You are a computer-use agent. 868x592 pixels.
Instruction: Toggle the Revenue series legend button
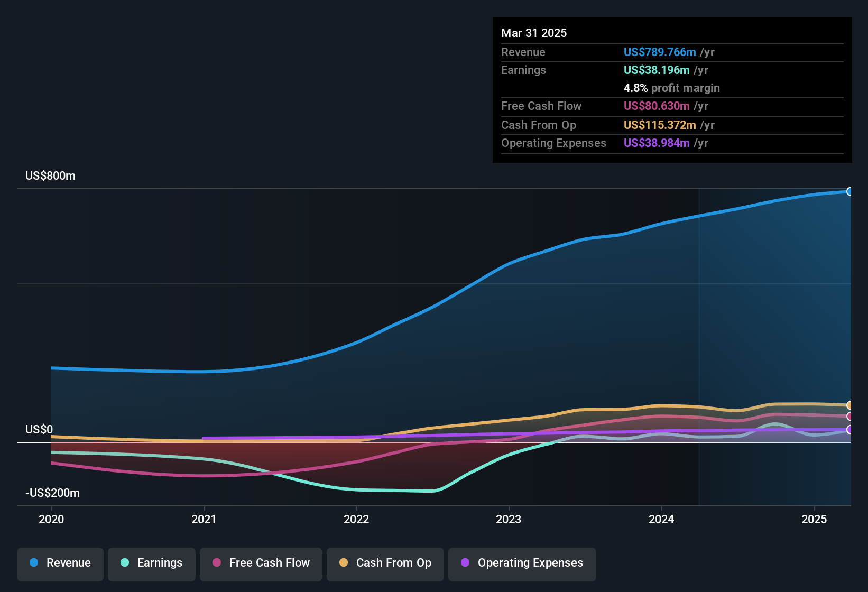pyautogui.click(x=60, y=564)
